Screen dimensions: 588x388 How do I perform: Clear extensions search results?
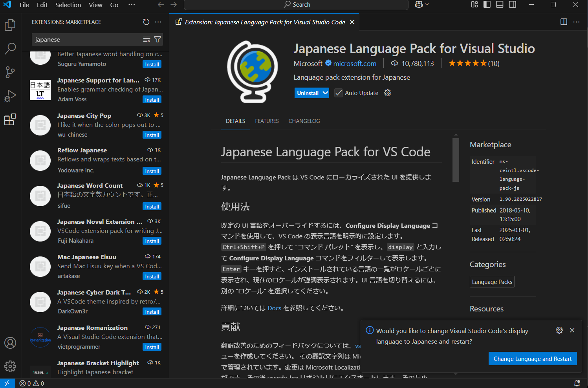[147, 39]
